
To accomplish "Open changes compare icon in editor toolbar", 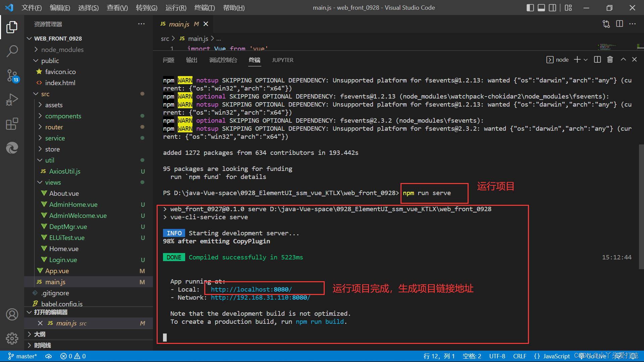I will pyautogui.click(x=606, y=24).
